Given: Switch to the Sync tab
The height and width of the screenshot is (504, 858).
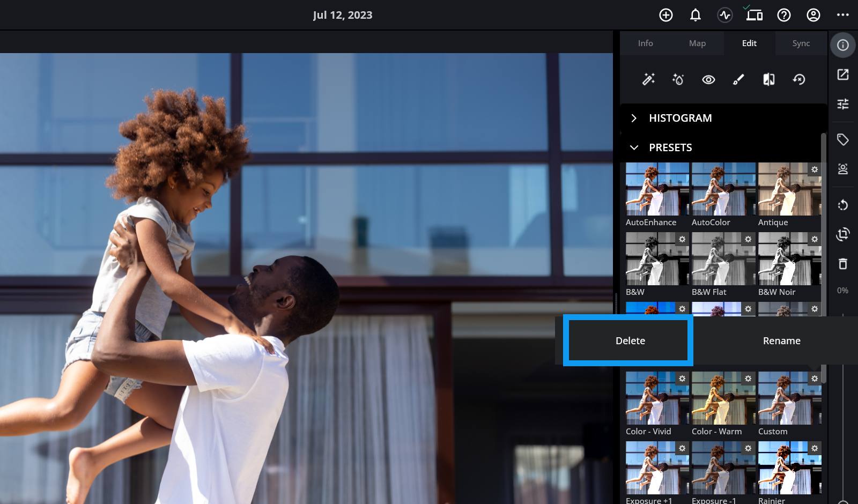Looking at the screenshot, I should [801, 43].
